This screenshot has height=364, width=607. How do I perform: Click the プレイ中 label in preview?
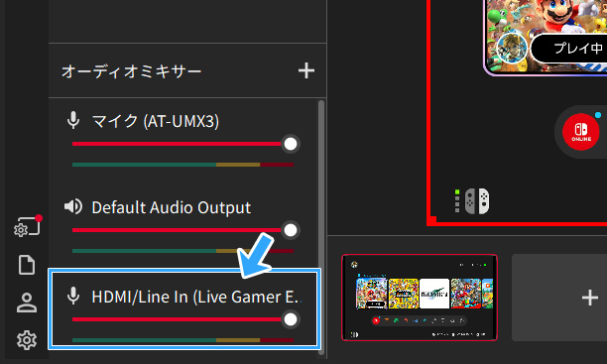pos(577,48)
